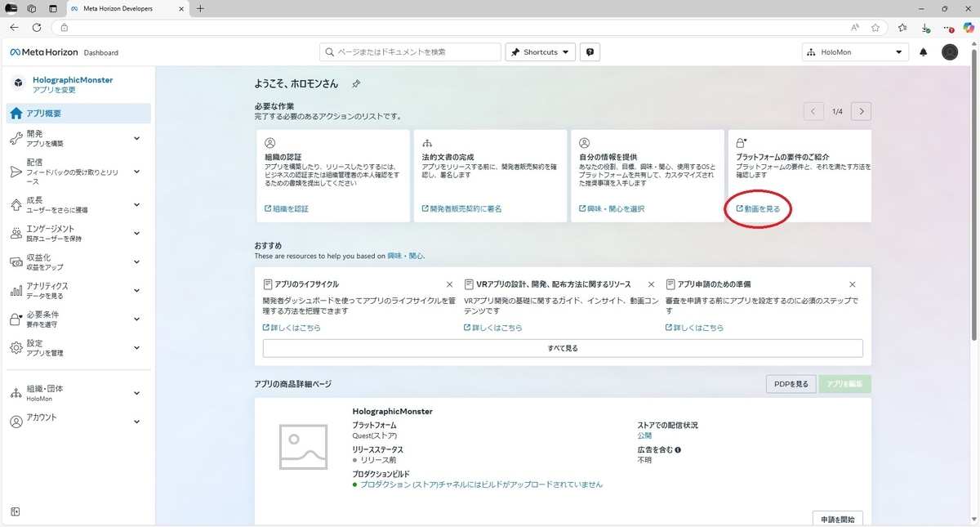Click the 公開 store status link

644,436
